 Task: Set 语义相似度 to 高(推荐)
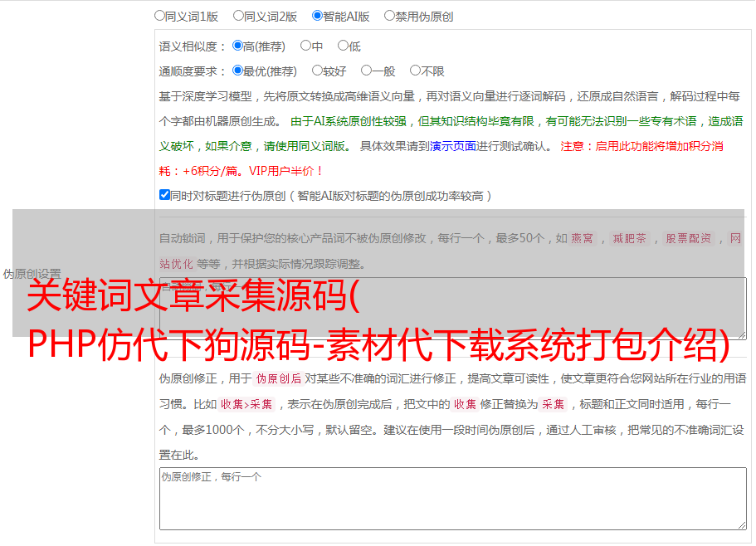click(237, 46)
